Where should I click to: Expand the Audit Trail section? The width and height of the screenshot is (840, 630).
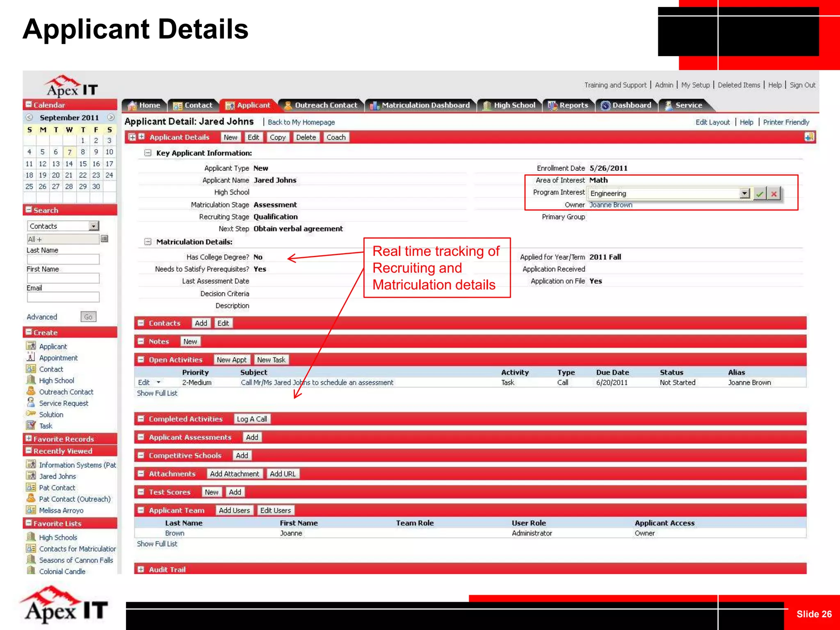coord(141,569)
